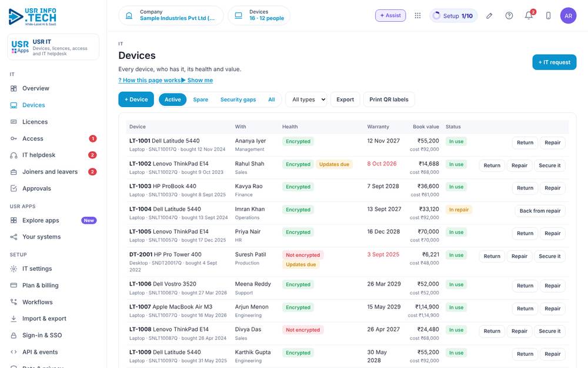Open the notifications bell
This screenshot has height=368, width=588.
529,16
